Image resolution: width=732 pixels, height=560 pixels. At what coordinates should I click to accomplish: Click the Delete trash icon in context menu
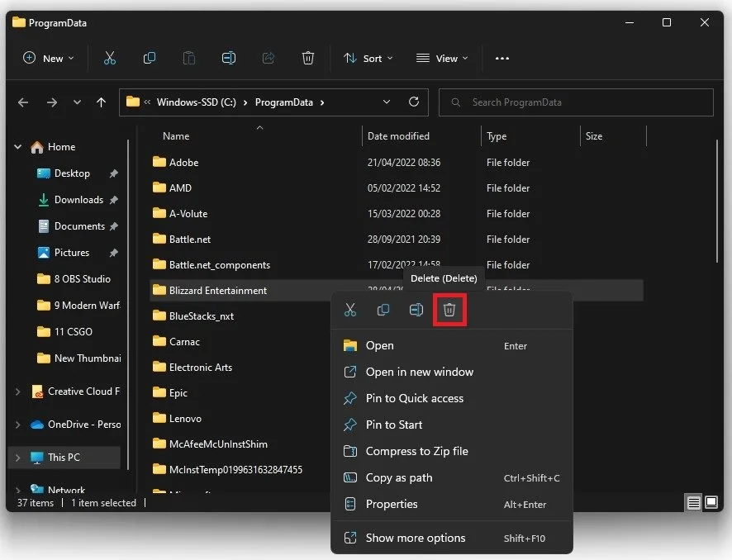pyautogui.click(x=449, y=310)
